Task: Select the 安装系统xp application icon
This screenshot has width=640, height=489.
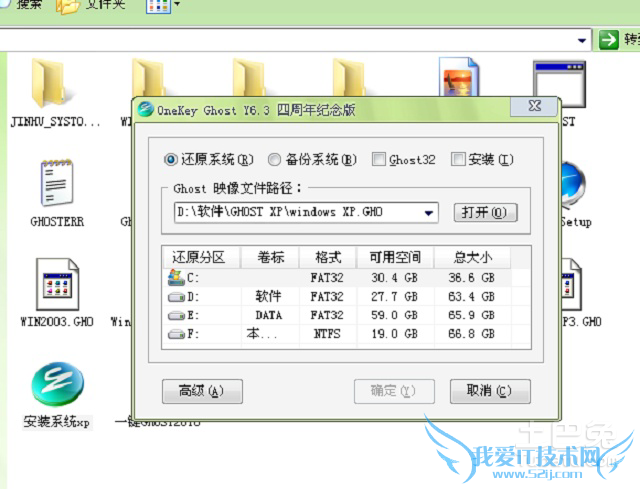Action: 58,384
